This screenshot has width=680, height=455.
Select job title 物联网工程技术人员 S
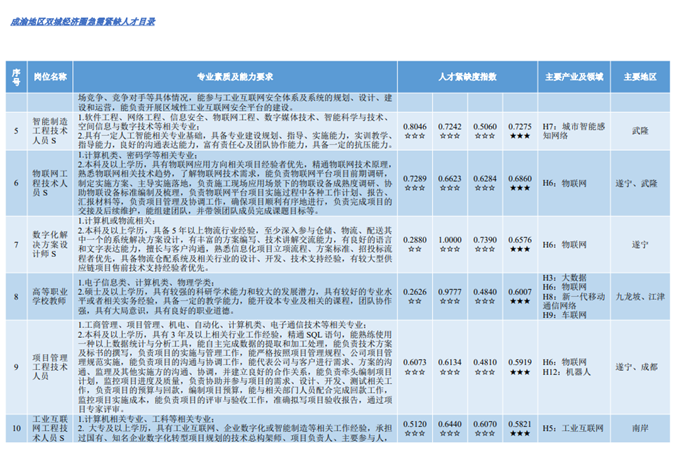click(50, 183)
